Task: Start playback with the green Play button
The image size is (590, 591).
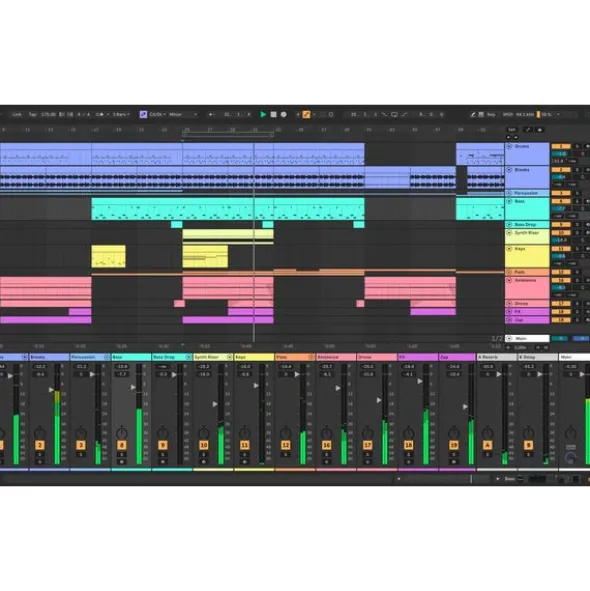Action: pyautogui.click(x=263, y=114)
